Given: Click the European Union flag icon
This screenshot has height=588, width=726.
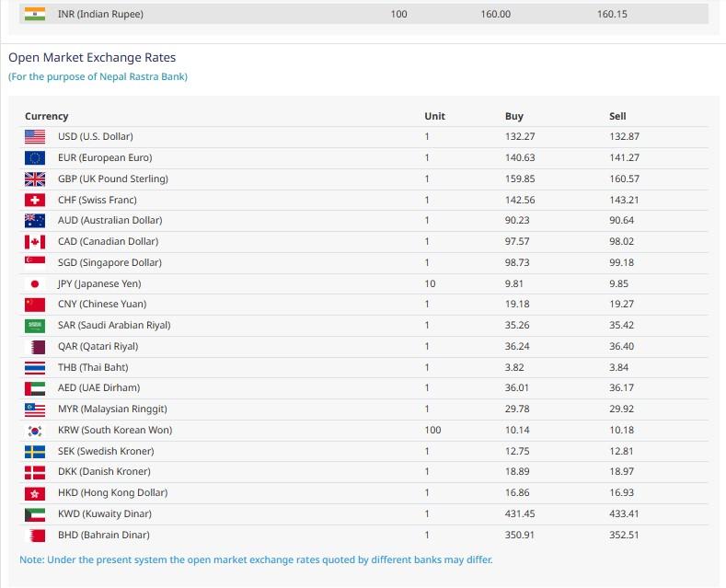Looking at the screenshot, I should click(x=35, y=158).
